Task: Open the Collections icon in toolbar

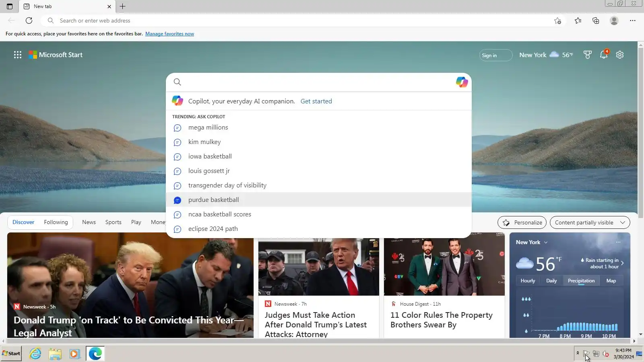Action: tap(596, 21)
